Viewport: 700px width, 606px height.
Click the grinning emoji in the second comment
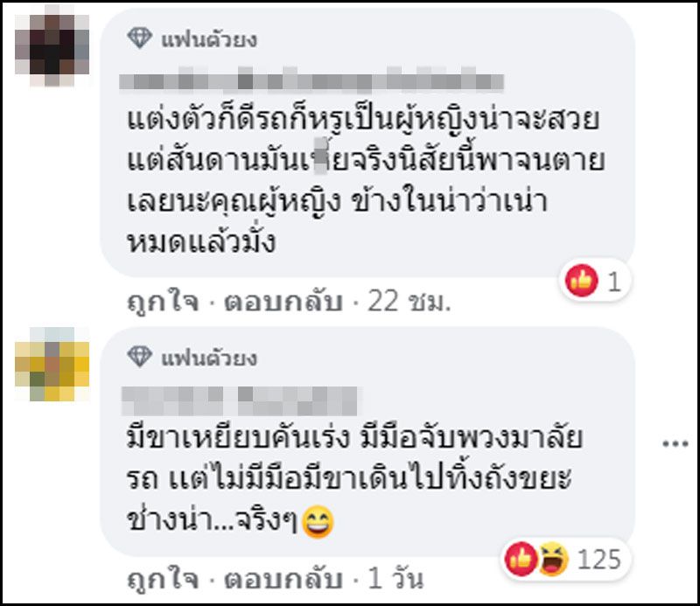(318, 522)
